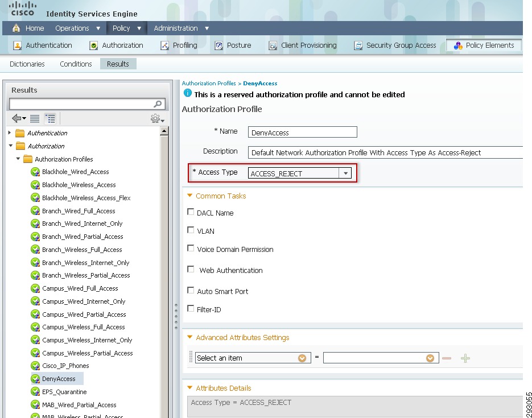Click the Results search input field
The image size is (532, 418).
coord(81,104)
